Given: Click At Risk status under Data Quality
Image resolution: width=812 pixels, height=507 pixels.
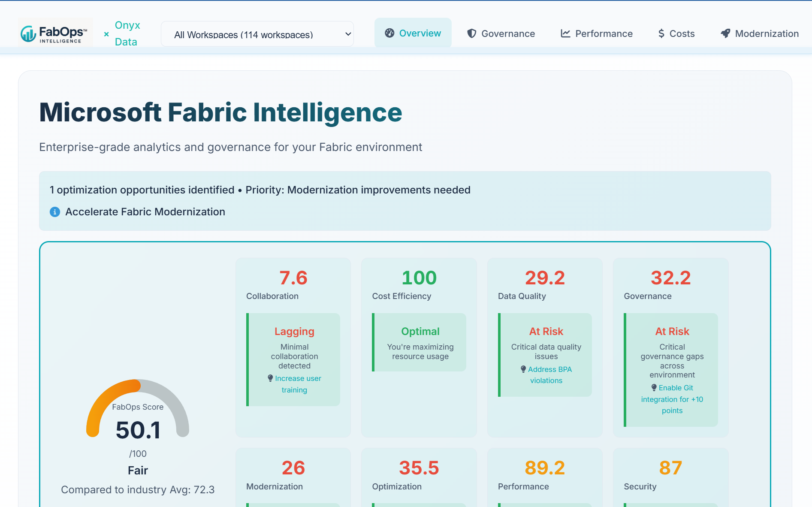Looking at the screenshot, I should [x=546, y=332].
